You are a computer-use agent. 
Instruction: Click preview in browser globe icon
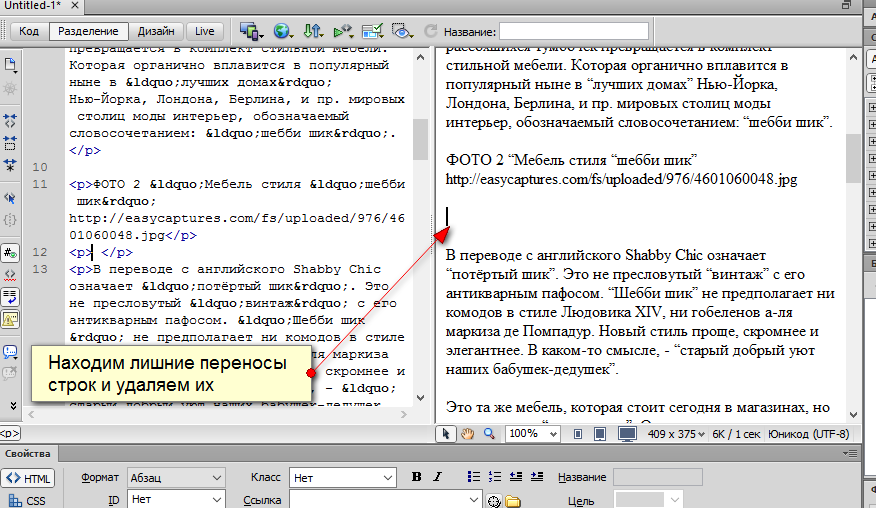(284, 31)
